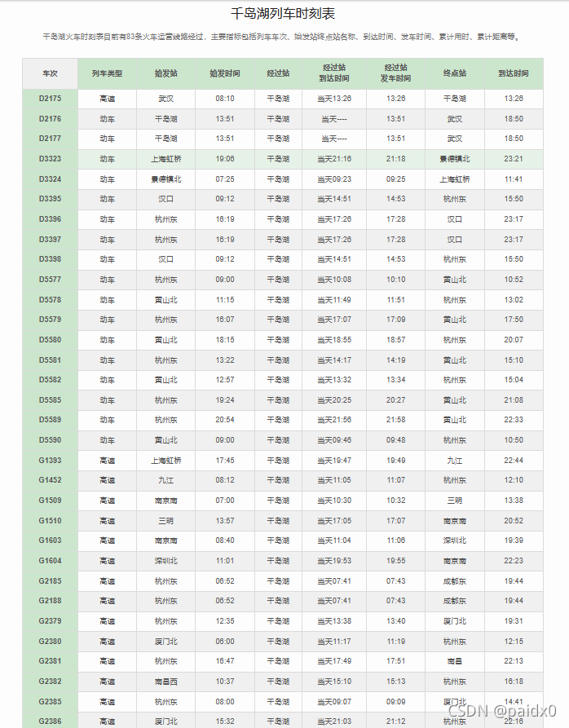Choose train D5589 in the list

(50, 420)
